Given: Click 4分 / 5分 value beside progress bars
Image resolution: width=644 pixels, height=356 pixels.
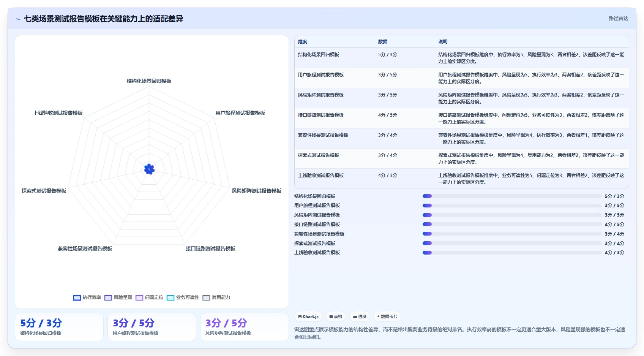Looking at the screenshot, I should [x=614, y=225].
